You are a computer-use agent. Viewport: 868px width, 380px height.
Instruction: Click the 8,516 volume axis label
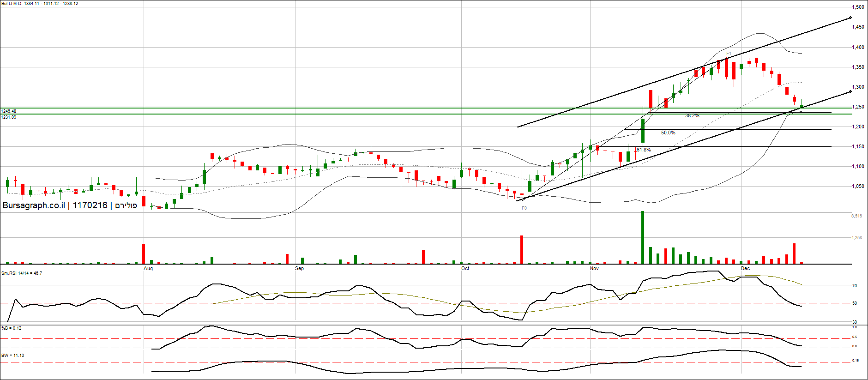[x=856, y=216]
